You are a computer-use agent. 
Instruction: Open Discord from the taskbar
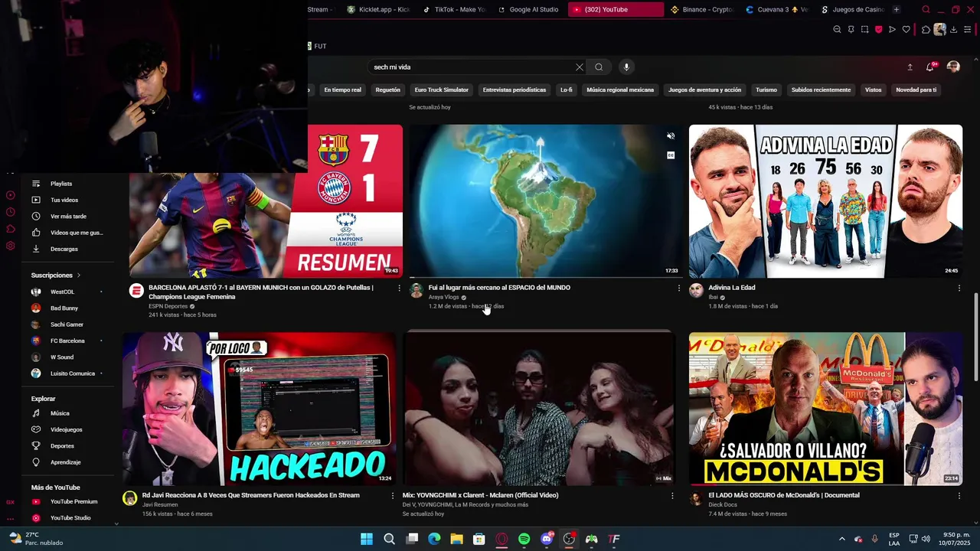[x=547, y=539]
